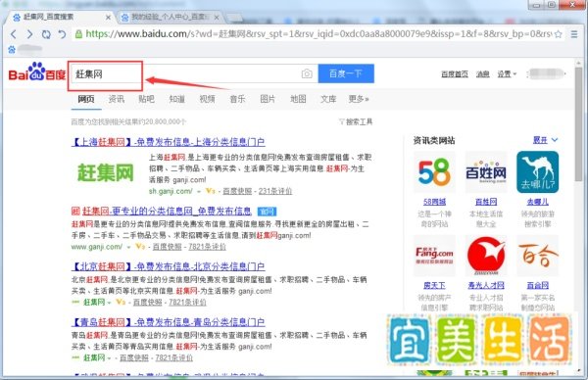Open the 百姓网 text link
The height and width of the screenshot is (380, 588).
click(486, 202)
